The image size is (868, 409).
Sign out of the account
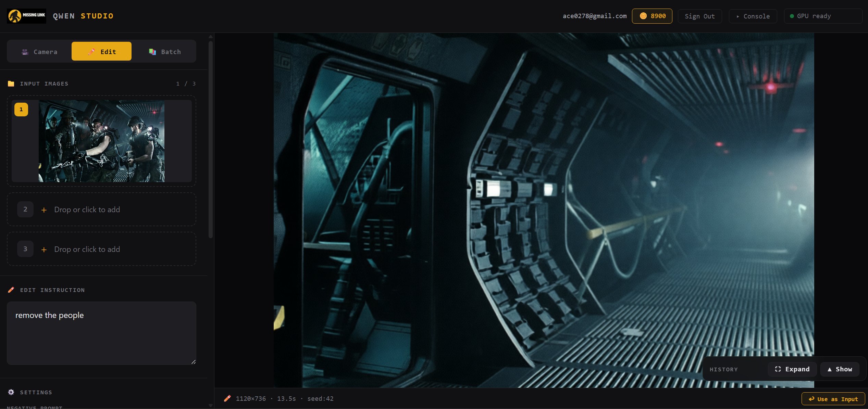[x=700, y=16]
